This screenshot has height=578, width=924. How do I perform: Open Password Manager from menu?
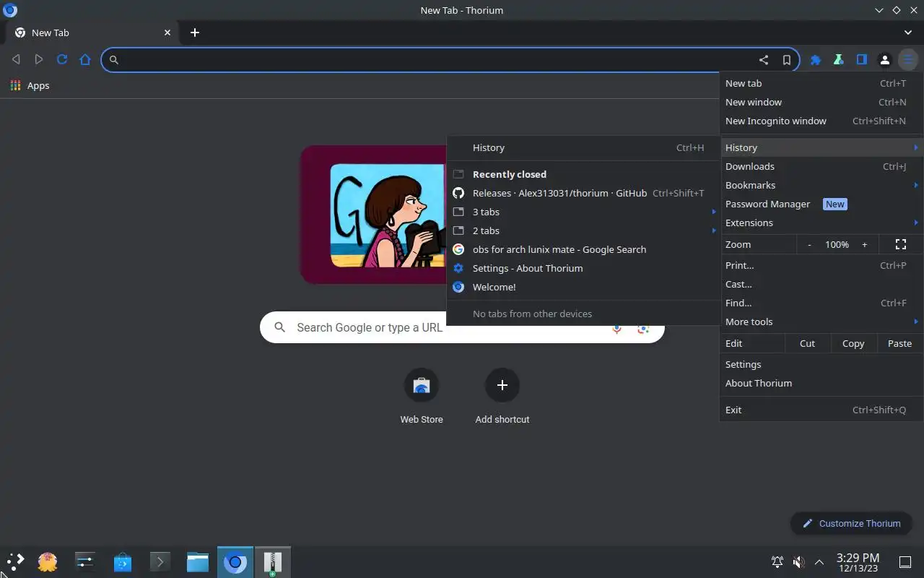pyautogui.click(x=821, y=204)
